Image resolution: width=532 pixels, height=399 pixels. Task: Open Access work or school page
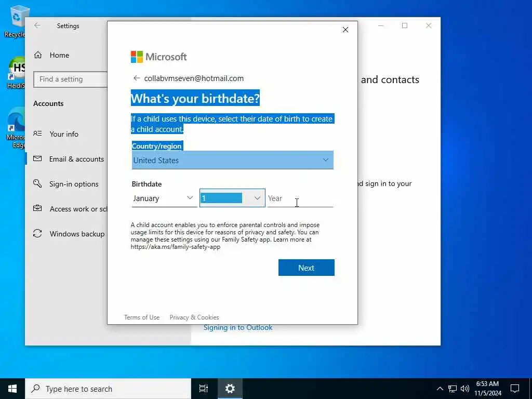click(x=78, y=209)
